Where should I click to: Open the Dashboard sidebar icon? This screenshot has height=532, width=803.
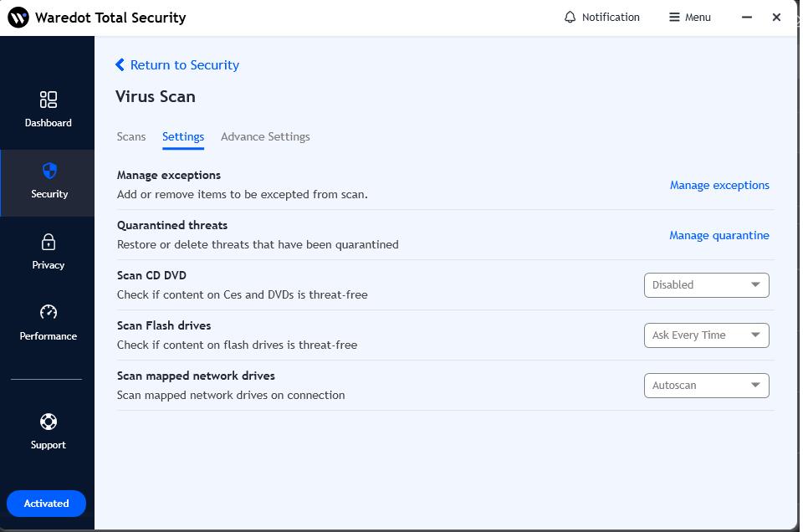tap(49, 100)
